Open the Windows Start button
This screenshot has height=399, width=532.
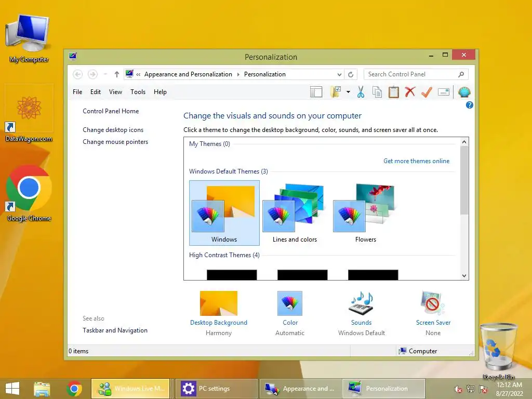(x=12, y=389)
